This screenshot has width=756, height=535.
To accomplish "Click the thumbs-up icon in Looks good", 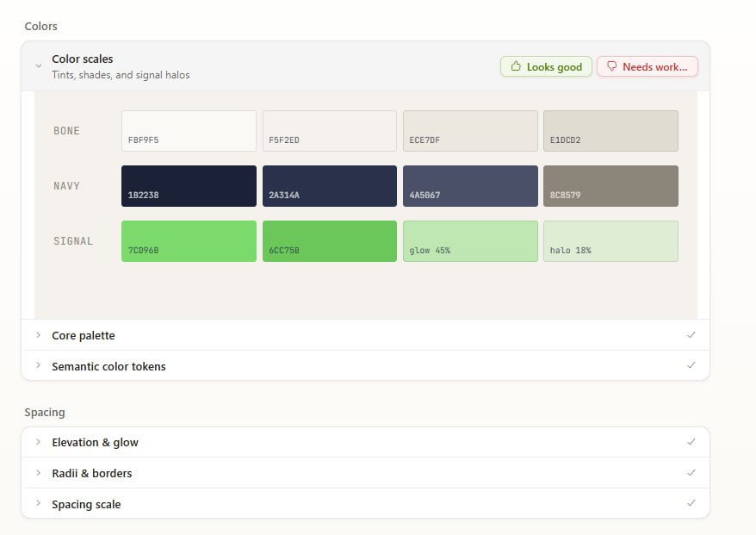I will (x=516, y=66).
